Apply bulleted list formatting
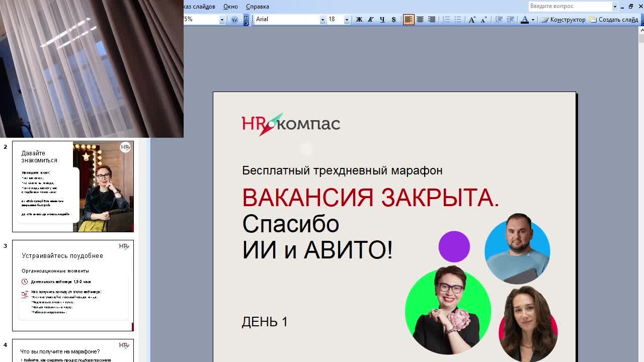 [x=458, y=20]
